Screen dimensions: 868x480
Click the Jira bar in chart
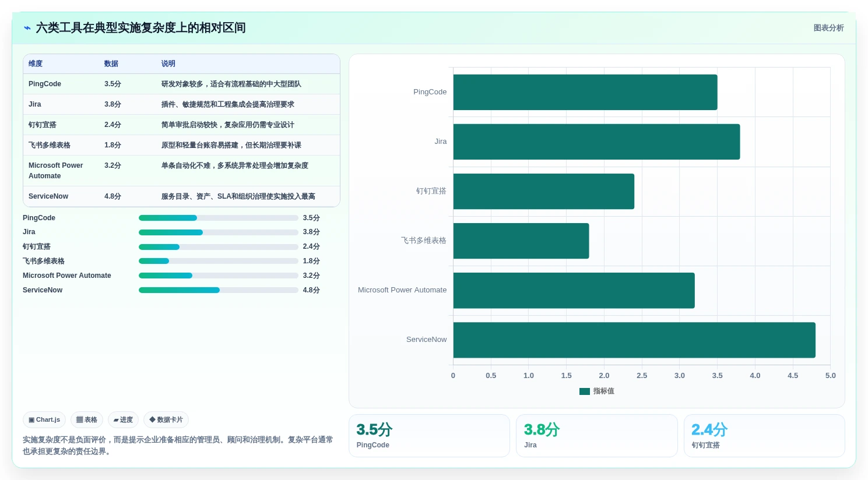[x=596, y=142]
